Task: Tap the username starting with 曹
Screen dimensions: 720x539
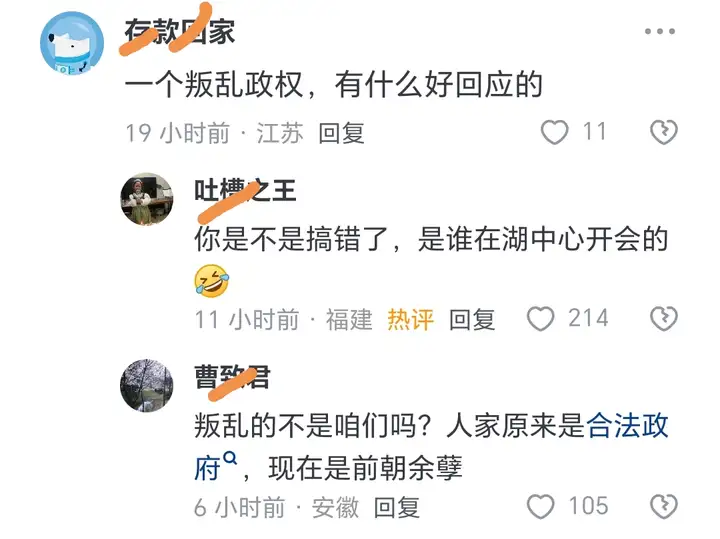Action: pyautogui.click(x=232, y=377)
